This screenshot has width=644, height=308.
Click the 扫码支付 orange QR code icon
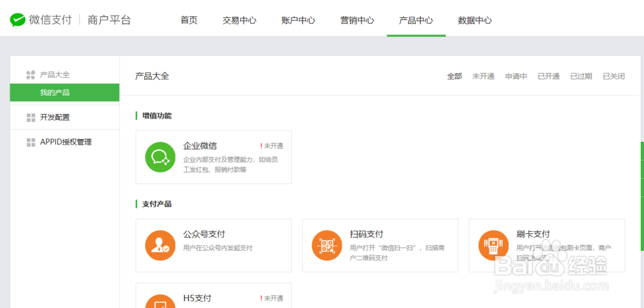click(x=327, y=245)
